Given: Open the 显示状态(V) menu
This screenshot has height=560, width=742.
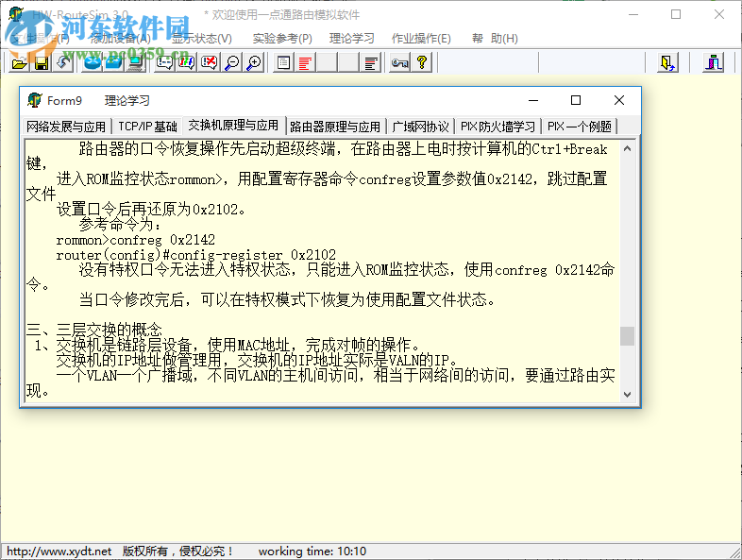Looking at the screenshot, I should (x=202, y=39).
